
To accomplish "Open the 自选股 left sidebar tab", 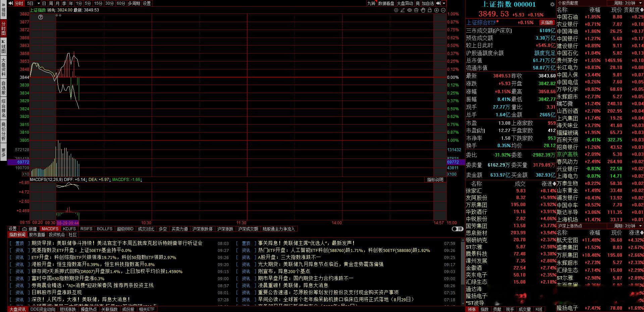I will pos(3,88).
